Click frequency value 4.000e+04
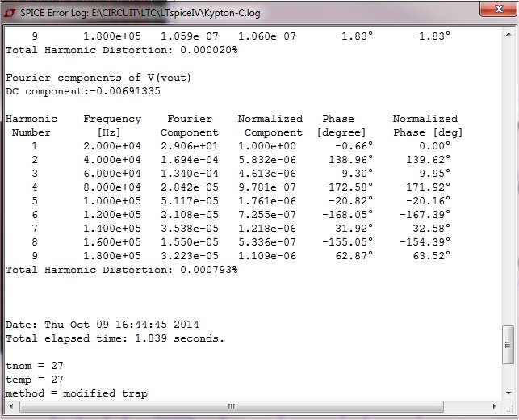The width and height of the screenshot is (519, 420). [x=112, y=160]
